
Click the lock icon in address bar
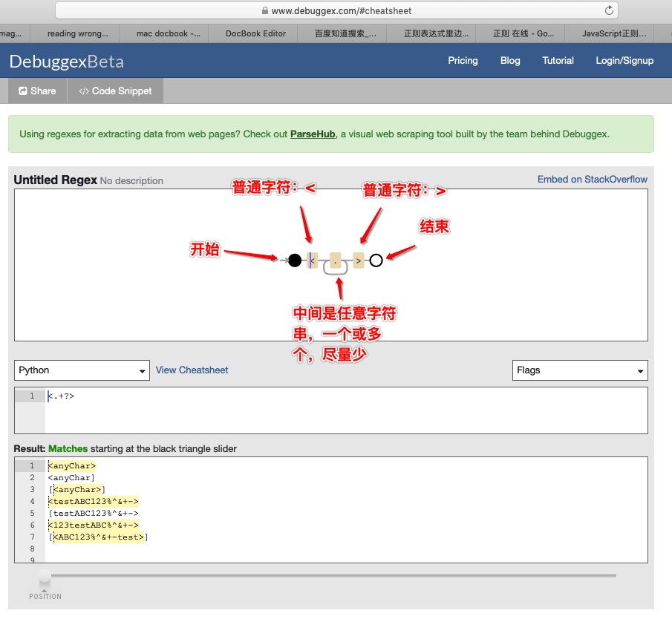(265, 10)
